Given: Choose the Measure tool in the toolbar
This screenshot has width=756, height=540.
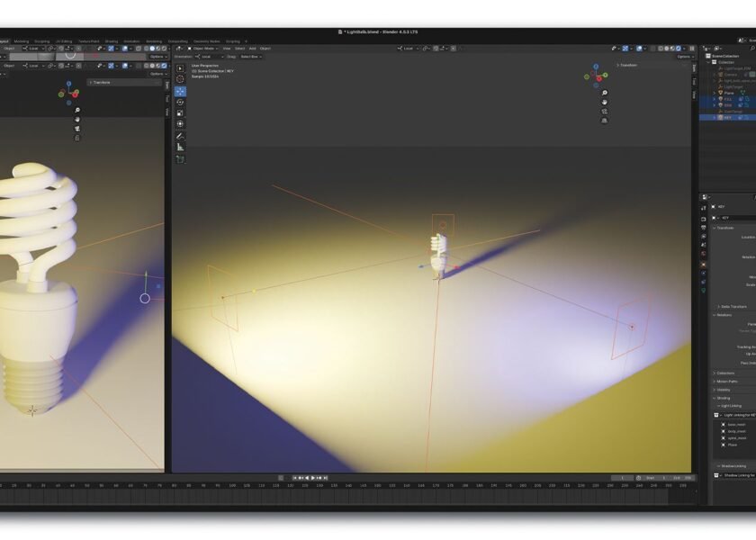Looking at the screenshot, I should click(x=180, y=147).
